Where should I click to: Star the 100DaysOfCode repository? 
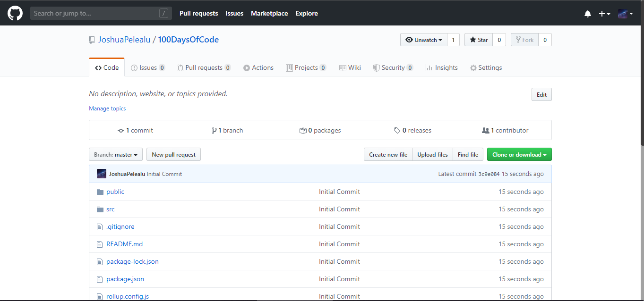coord(479,40)
